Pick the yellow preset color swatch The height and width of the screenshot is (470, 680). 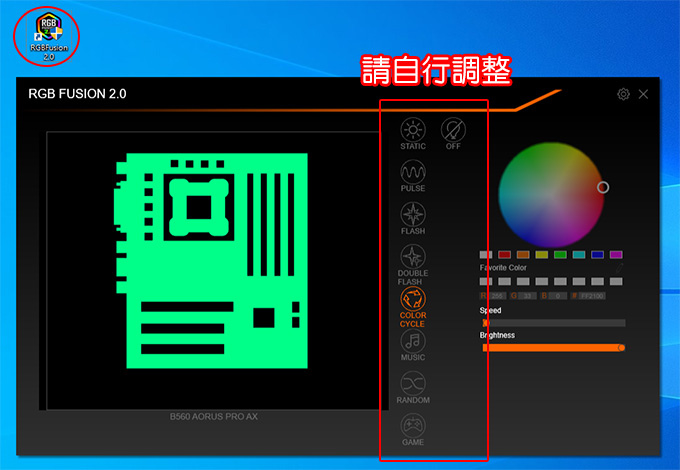point(542,255)
